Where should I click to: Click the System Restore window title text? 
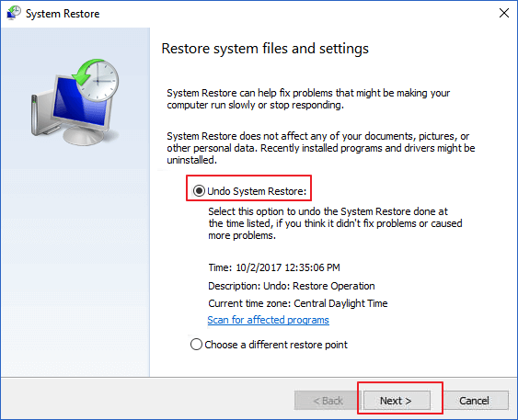coord(63,14)
